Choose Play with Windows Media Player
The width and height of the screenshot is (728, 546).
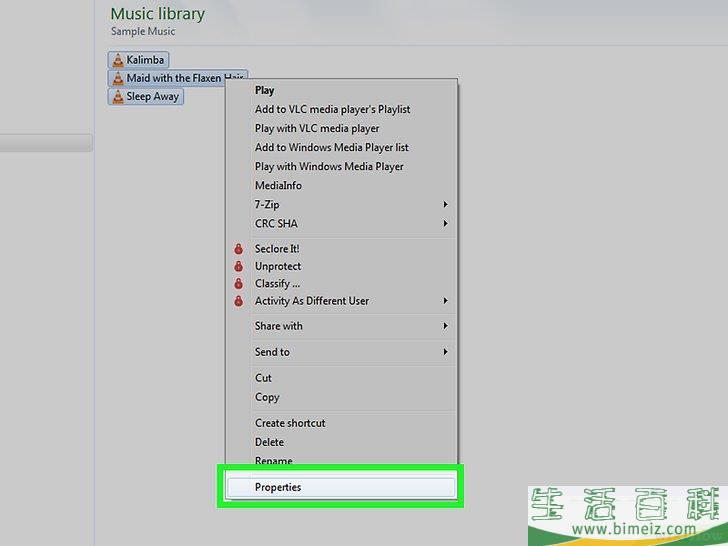coord(329,166)
